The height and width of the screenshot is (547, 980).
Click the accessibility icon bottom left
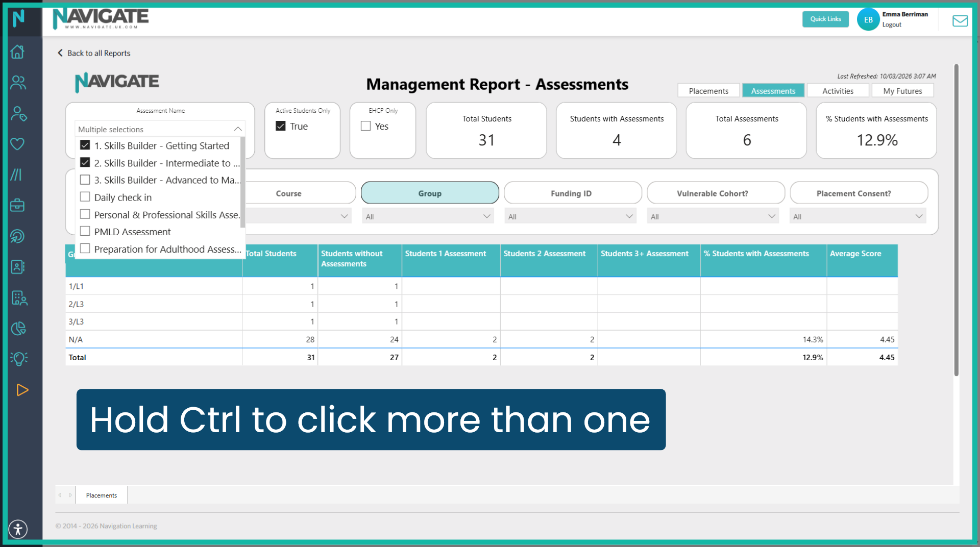click(x=18, y=529)
